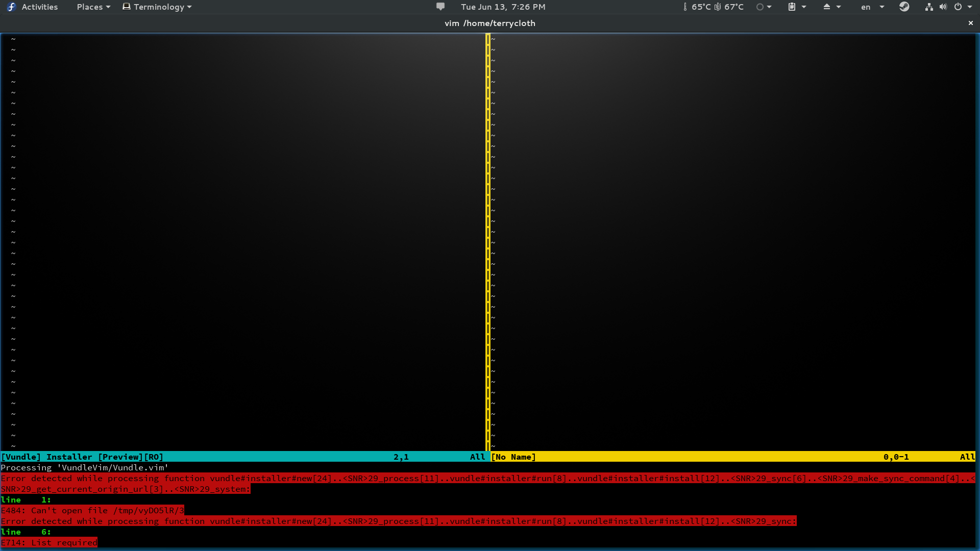This screenshot has height=551, width=980.
Task: Click inside the left Vundle preview pane
Action: tap(243, 242)
